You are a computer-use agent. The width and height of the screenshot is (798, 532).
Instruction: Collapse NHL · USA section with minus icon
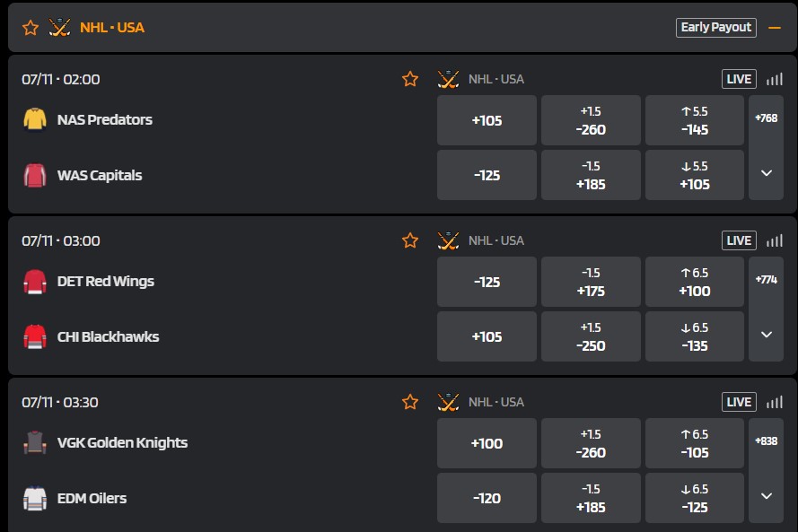click(775, 28)
